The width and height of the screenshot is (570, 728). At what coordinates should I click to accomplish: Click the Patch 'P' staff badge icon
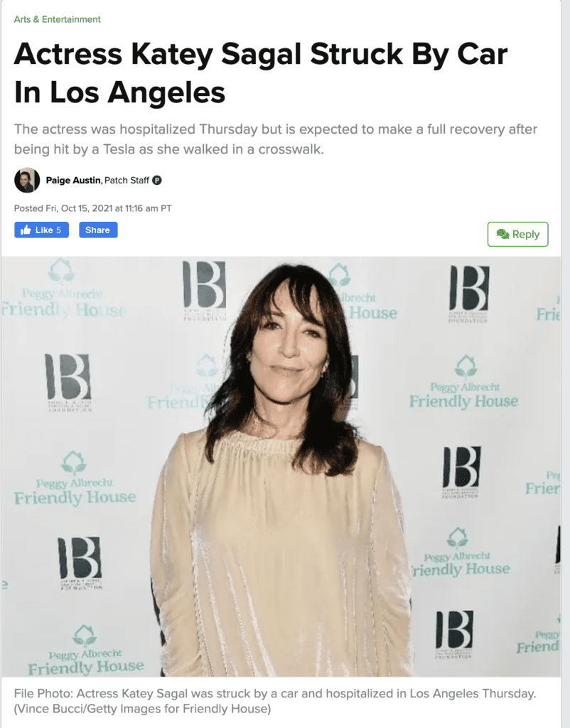157,180
